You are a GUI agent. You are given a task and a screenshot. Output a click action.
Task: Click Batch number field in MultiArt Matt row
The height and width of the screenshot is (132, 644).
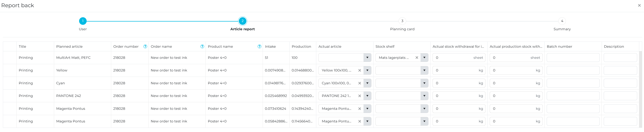pyautogui.click(x=573, y=58)
